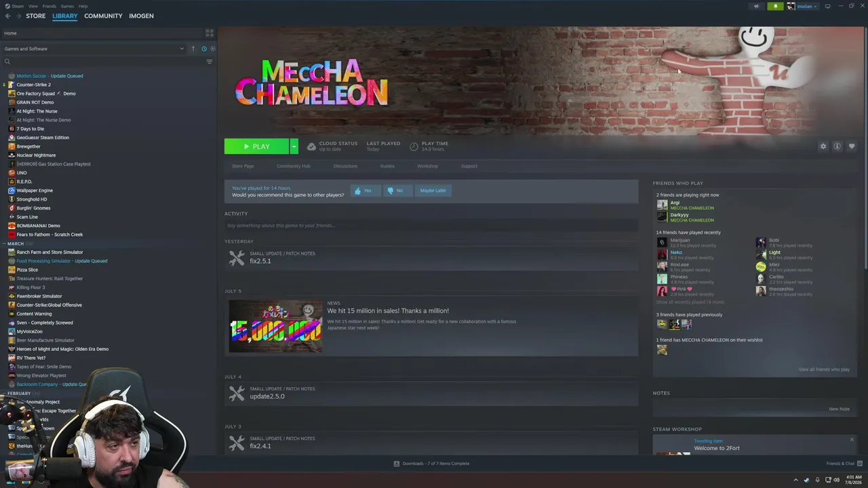Open the game's Store Page link
The height and width of the screenshot is (488, 868).
click(x=243, y=166)
